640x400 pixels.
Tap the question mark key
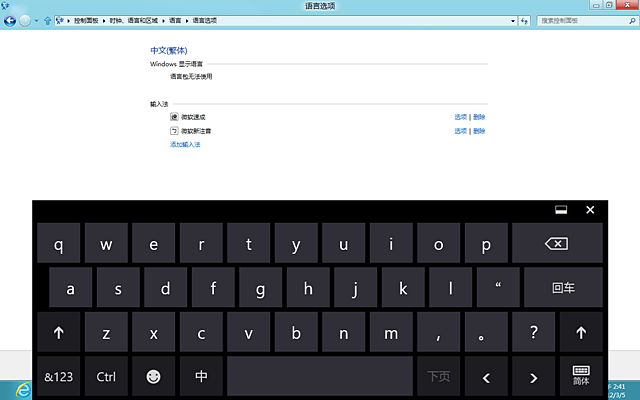tap(533, 332)
